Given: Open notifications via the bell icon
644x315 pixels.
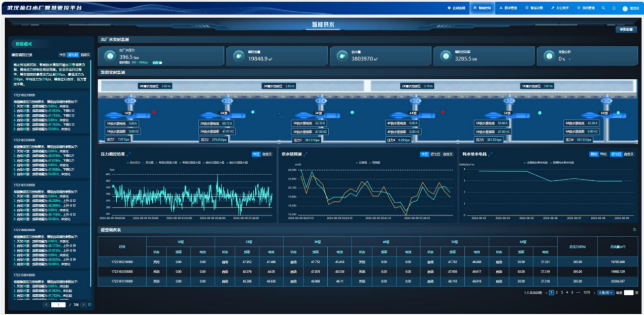Looking at the screenshot, I should 614,8.
